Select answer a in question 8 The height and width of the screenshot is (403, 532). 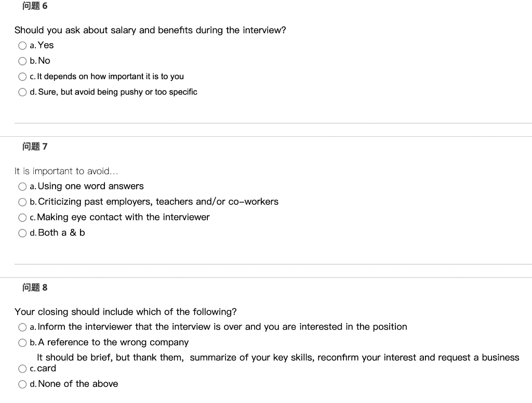coord(22,327)
